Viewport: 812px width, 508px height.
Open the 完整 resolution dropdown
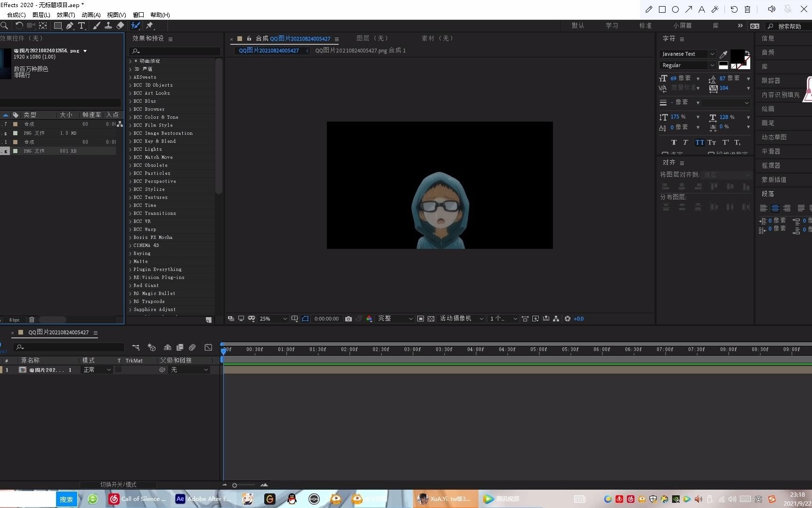[x=395, y=319]
